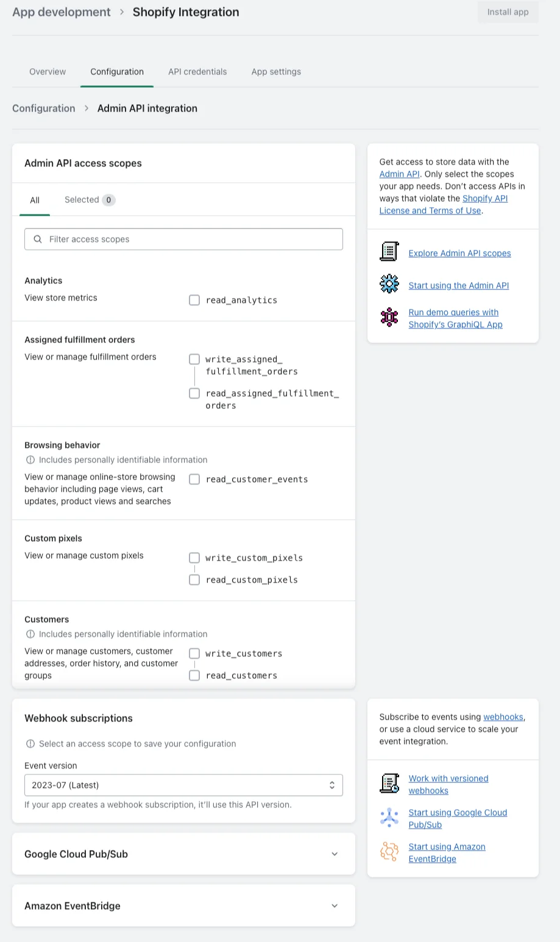560x942 pixels.
Task: Open the Shopify API License and Terms link
Action: click(x=444, y=205)
